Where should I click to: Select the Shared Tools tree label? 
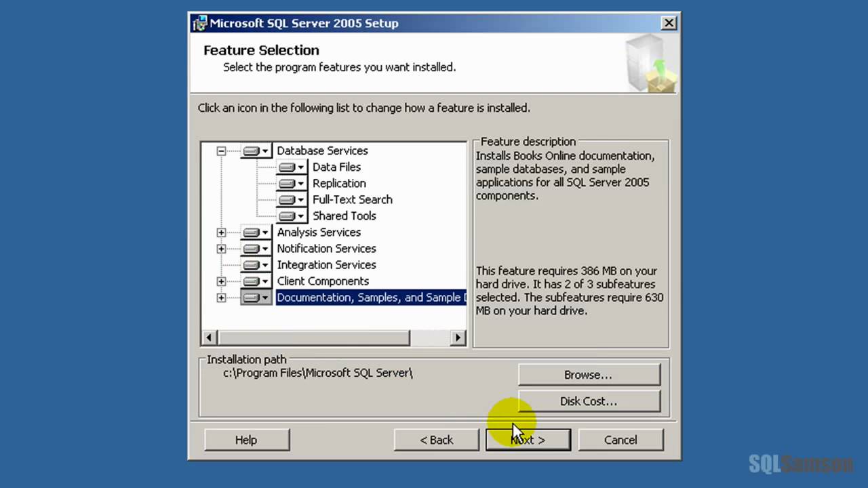(x=344, y=216)
